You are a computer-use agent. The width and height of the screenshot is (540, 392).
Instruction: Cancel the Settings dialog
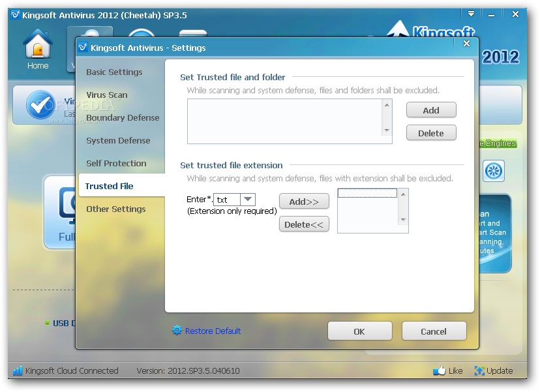pos(434,331)
